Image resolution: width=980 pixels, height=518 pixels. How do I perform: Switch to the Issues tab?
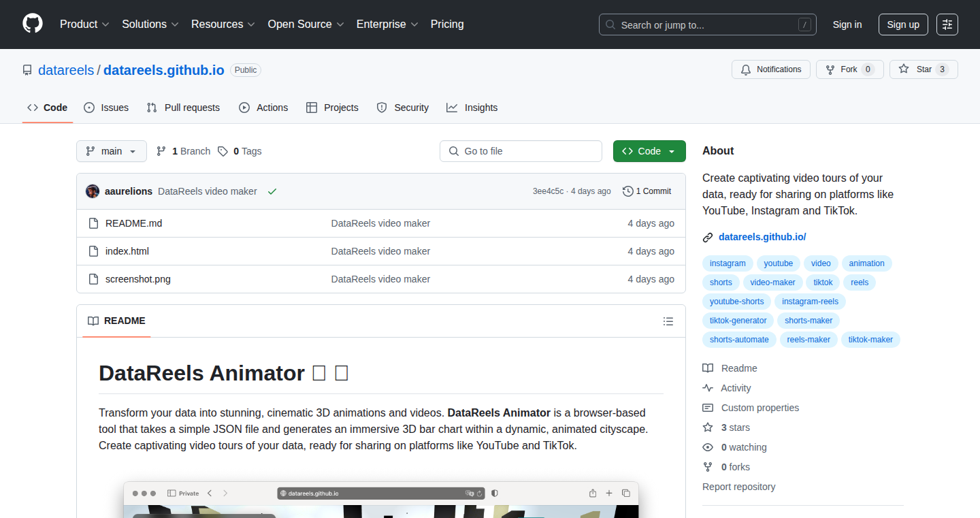point(106,108)
